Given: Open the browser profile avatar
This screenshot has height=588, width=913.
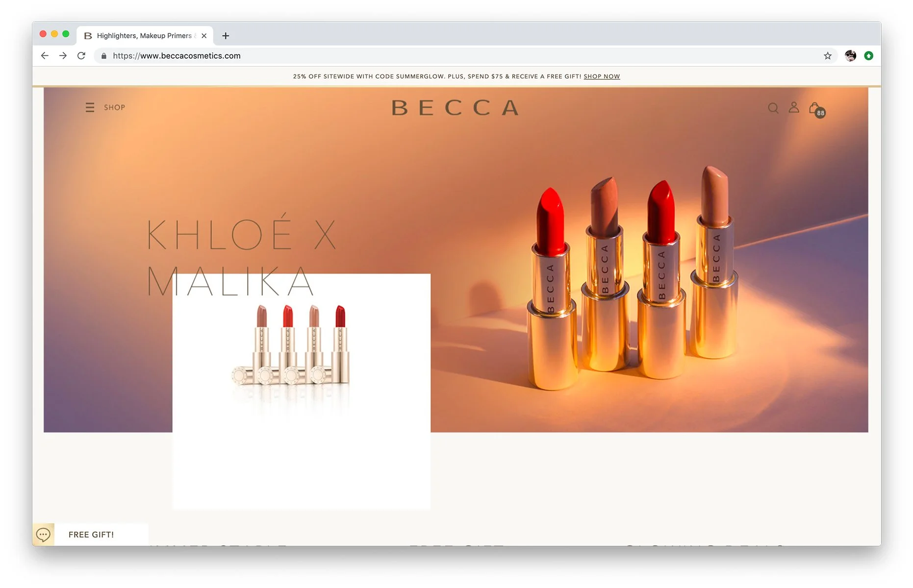Looking at the screenshot, I should tap(850, 56).
